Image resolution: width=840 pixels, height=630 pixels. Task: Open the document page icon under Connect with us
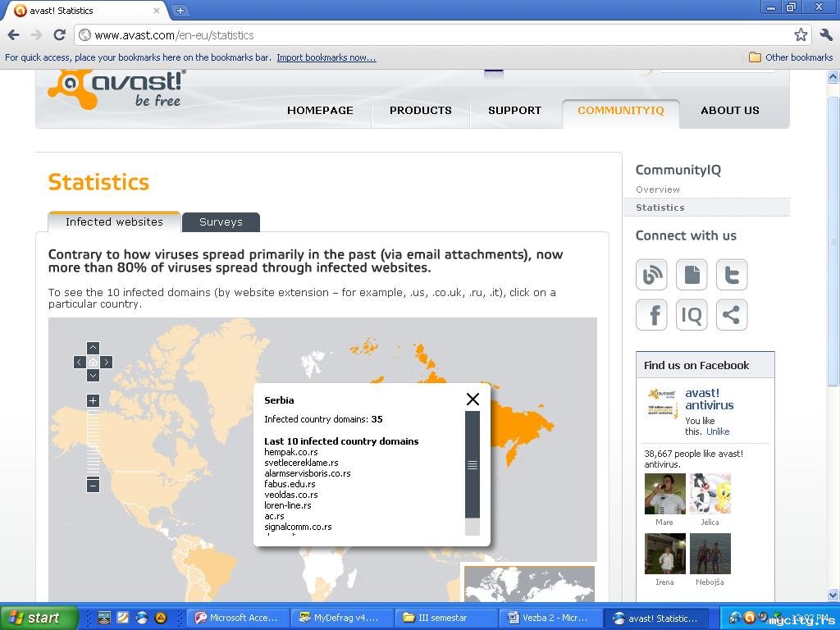point(692,274)
